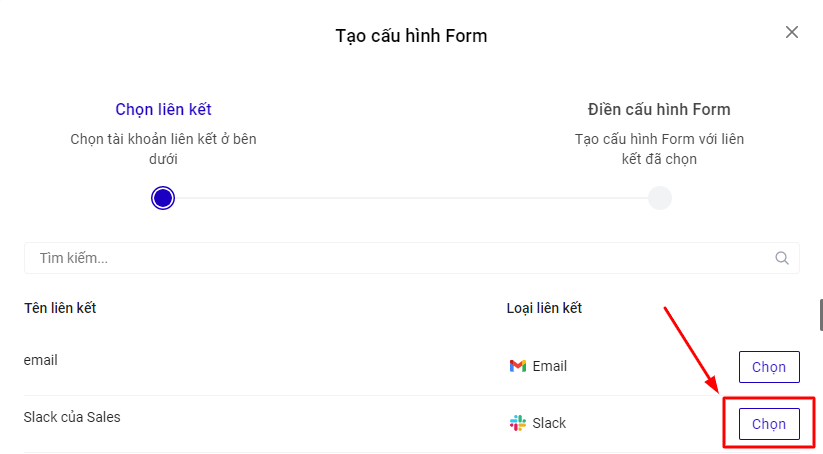Screen dimensions: 823x454
Task: Focus the Tìm kiếm search field
Action: [x=400, y=258]
